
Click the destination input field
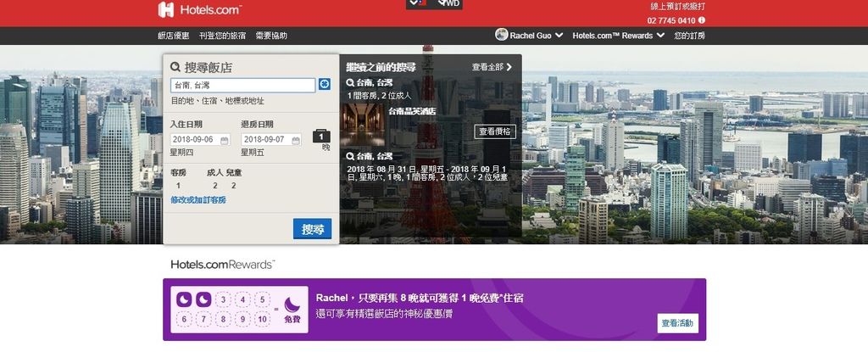click(x=243, y=85)
